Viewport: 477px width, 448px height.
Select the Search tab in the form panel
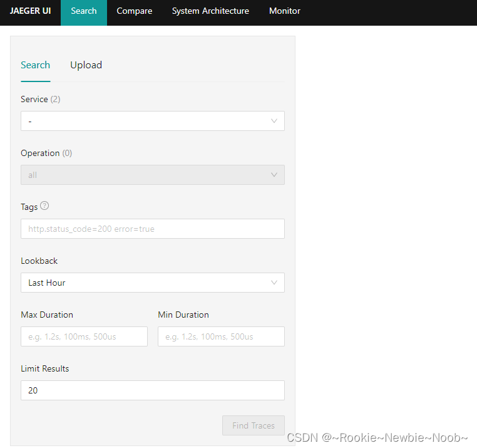tap(35, 65)
